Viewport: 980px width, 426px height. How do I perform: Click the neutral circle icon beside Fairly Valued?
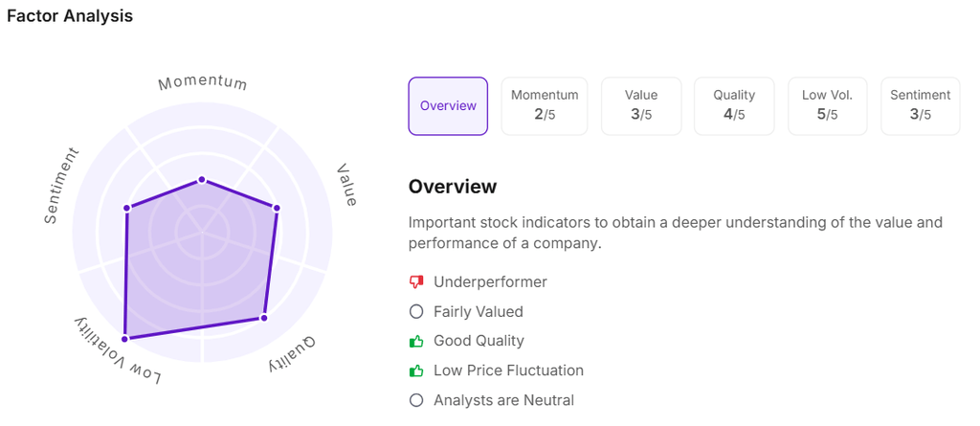[x=416, y=312]
